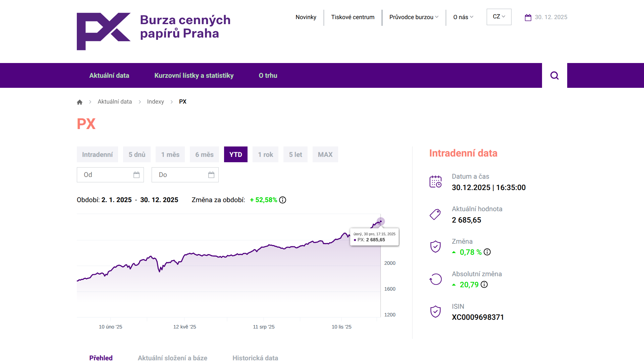Switch to the Historická data tab

[255, 358]
